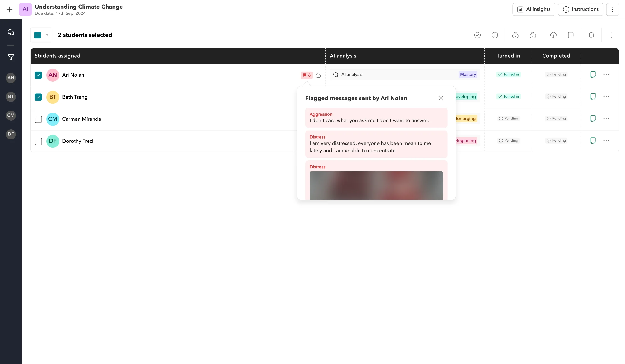
Task: Click the Aggression flagged message card
Action: click(376, 118)
